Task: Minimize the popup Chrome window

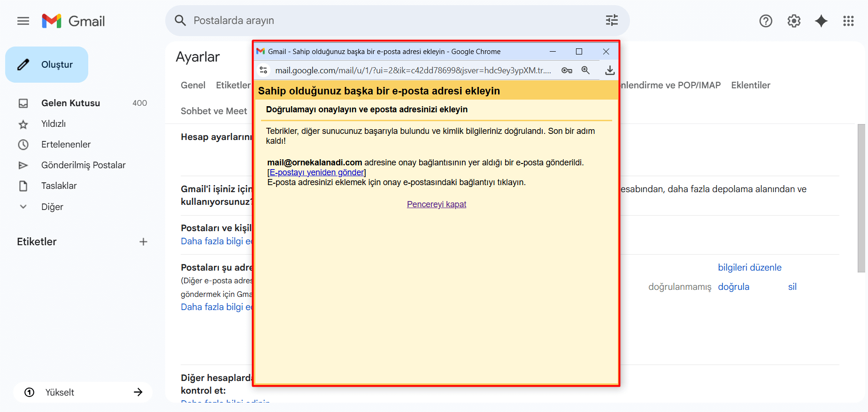Action: 553,51
